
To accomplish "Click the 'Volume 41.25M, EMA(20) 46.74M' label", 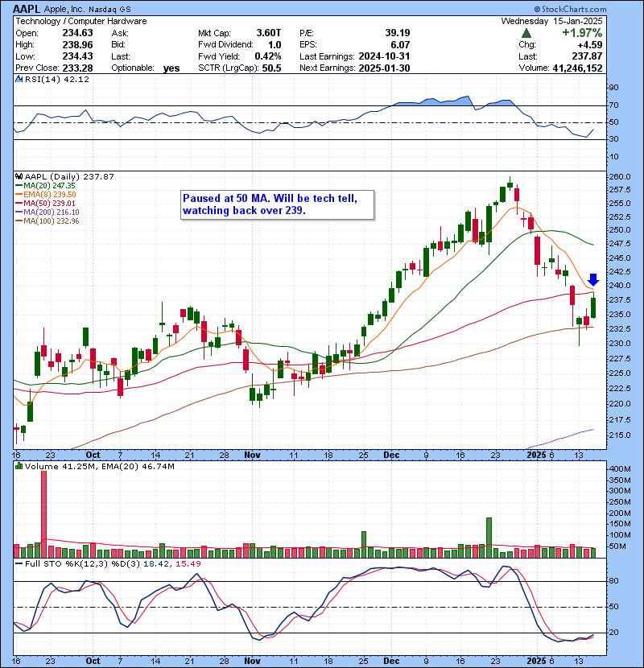I will (100, 467).
